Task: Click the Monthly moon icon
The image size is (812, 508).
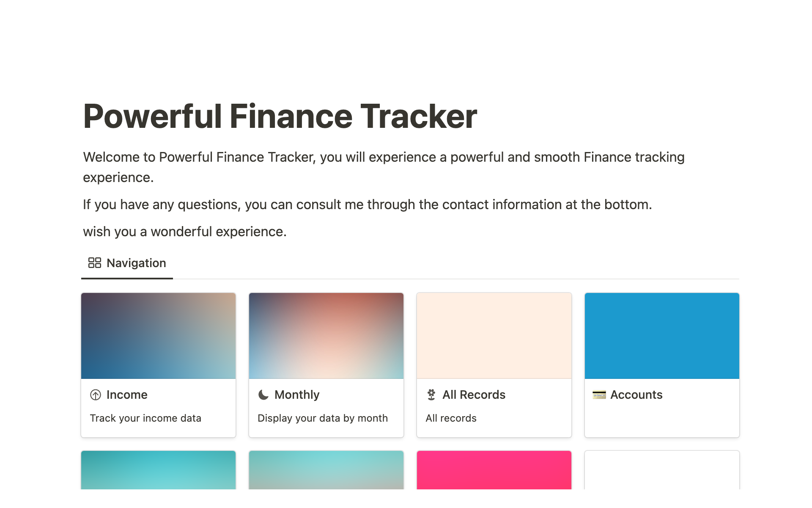Action: point(263,395)
